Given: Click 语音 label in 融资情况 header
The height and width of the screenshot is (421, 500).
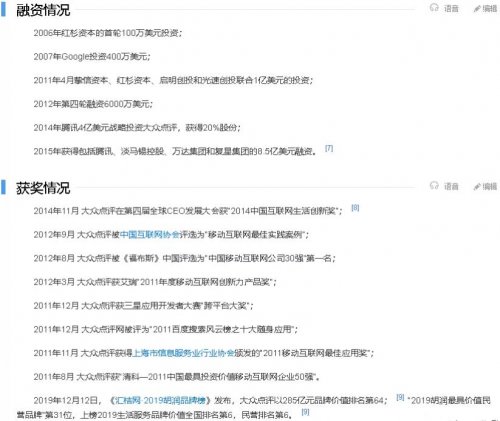Looking at the screenshot, I should pos(451,9).
